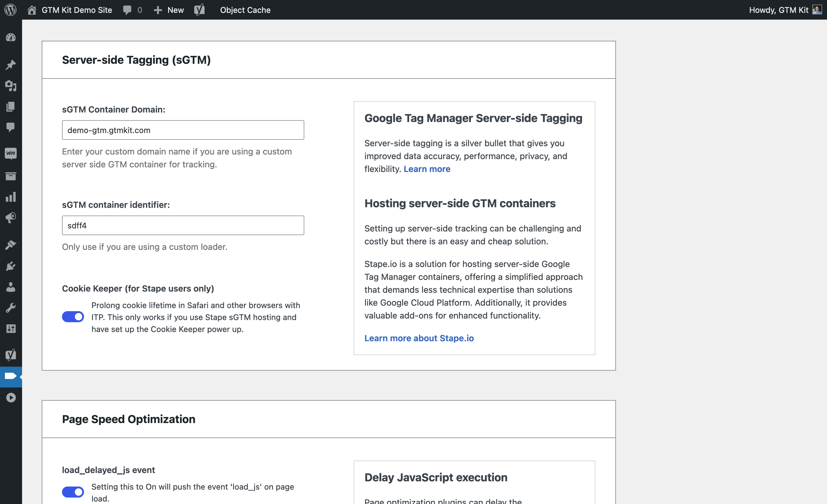827x504 pixels.
Task: Open the New content menu in admin bar
Action: point(168,10)
